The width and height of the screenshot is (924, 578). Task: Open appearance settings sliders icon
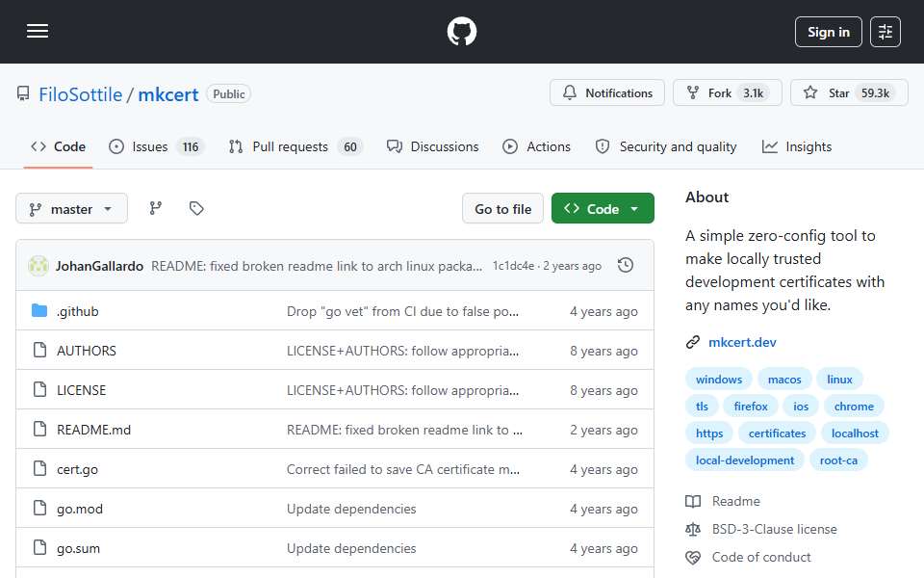(x=885, y=32)
